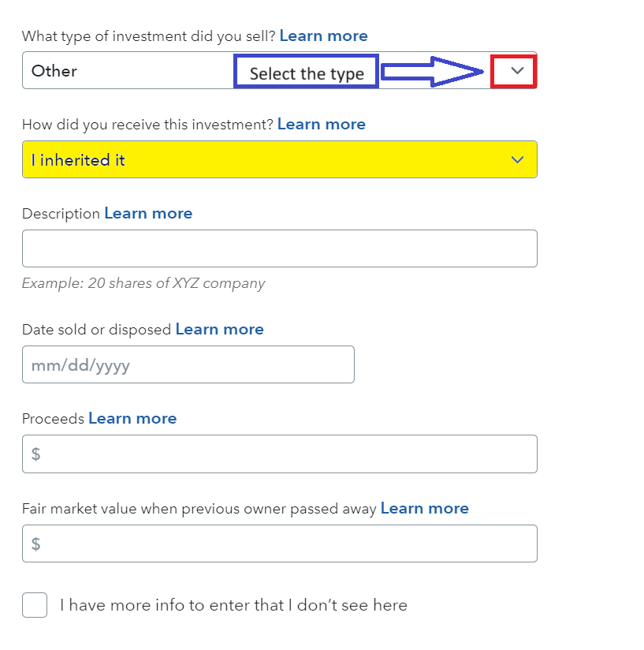
Task: Select the Fair market value input field
Action: coord(279,544)
